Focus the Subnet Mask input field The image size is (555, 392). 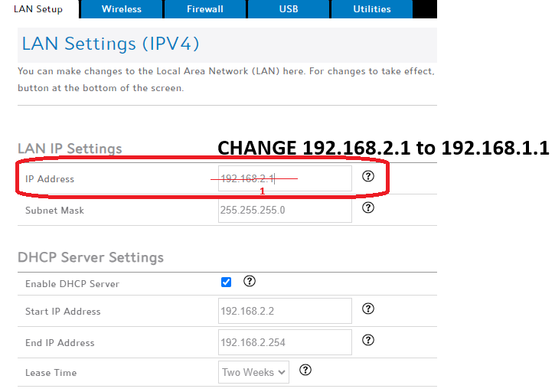coord(285,210)
